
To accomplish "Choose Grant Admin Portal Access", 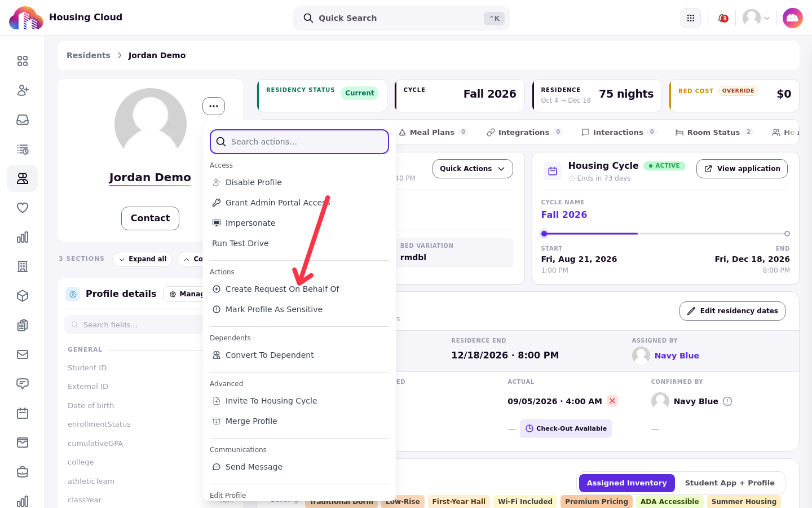I will (x=299, y=203).
